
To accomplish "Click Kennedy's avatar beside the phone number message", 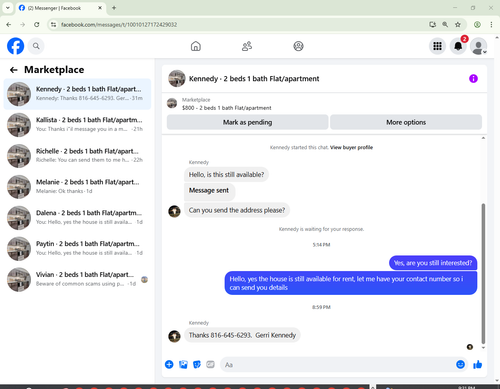I will pos(174,336).
